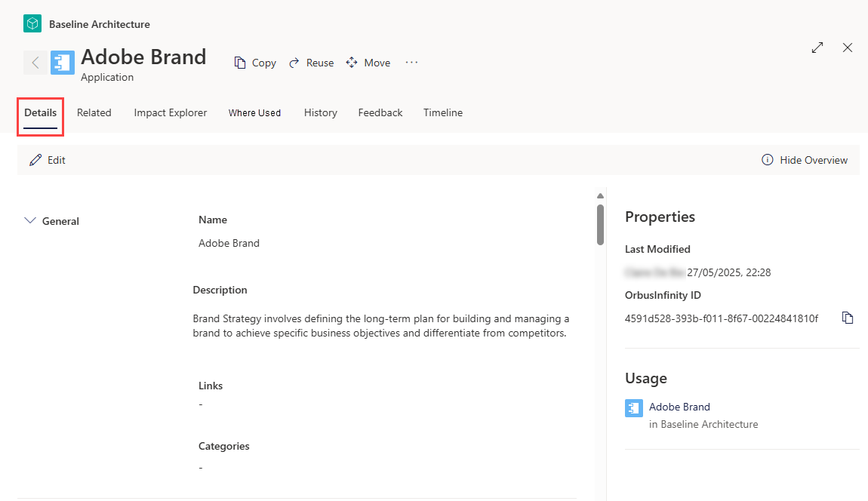The image size is (868, 501).
Task: Click the Reuse arrow icon
Action: pos(294,63)
